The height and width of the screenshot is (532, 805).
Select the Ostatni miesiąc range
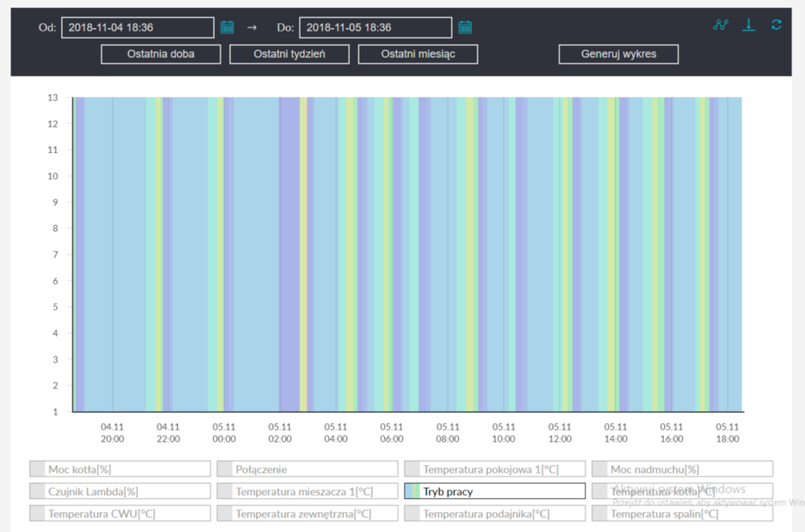point(418,54)
